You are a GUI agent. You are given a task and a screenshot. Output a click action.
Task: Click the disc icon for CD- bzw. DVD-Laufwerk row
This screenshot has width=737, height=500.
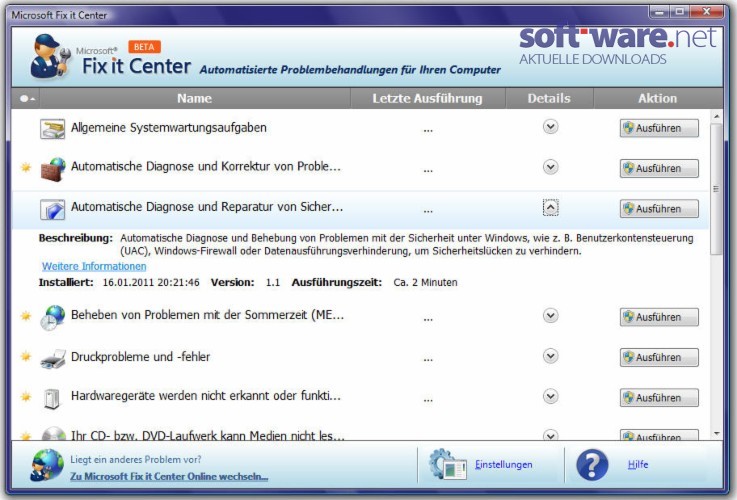click(53, 434)
